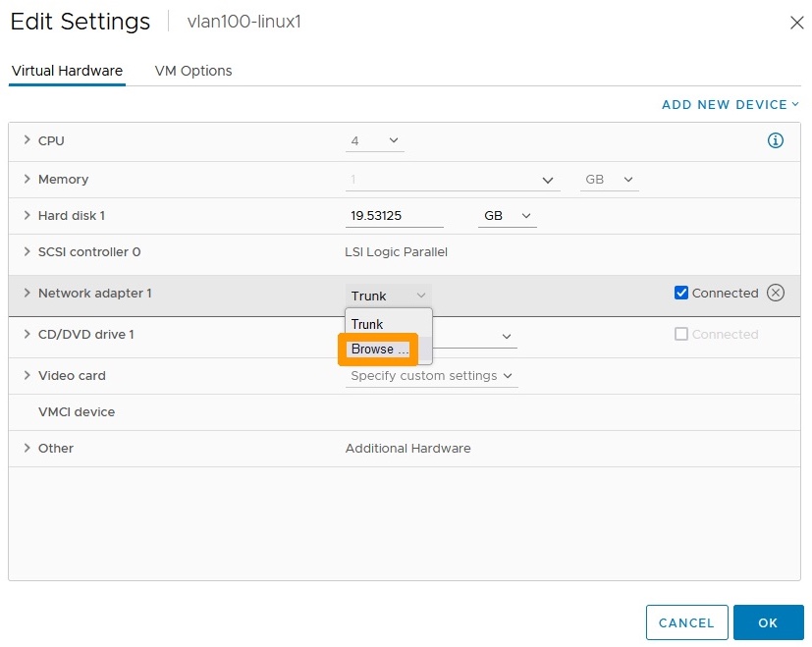This screenshot has height=647, width=812.
Task: Expand Video card settings
Action: click(x=27, y=375)
